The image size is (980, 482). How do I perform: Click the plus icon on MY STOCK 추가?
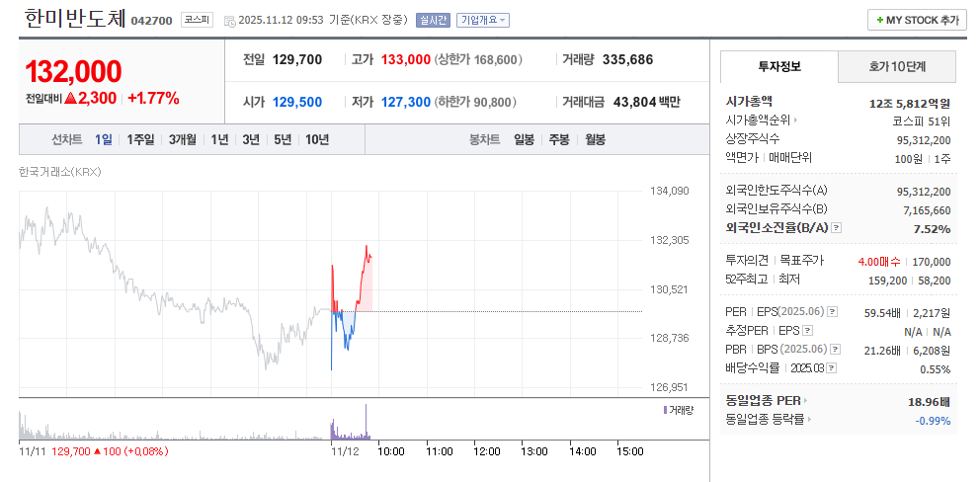880,20
